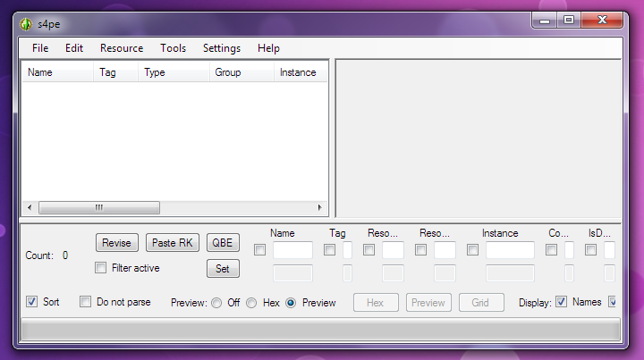Click the Instance column header
Screen dimensions: 644x360
coord(298,72)
